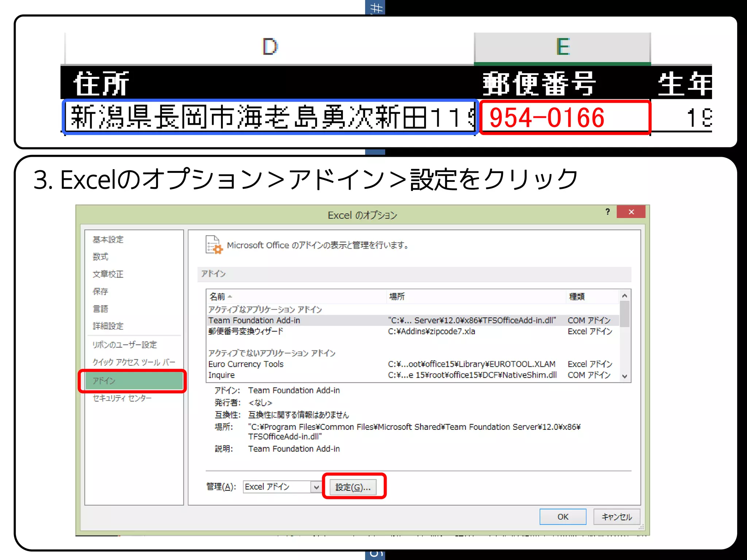Go to the 保存 settings category

pos(100,291)
